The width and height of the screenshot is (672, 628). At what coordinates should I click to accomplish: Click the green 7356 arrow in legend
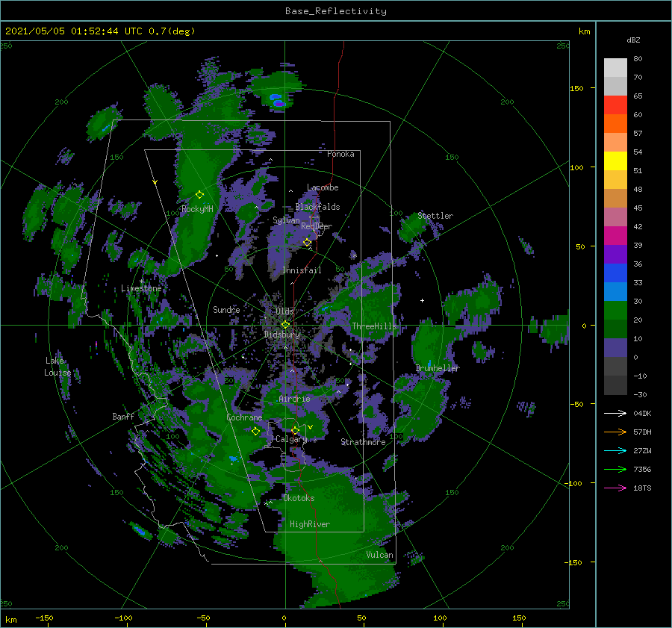(x=615, y=470)
